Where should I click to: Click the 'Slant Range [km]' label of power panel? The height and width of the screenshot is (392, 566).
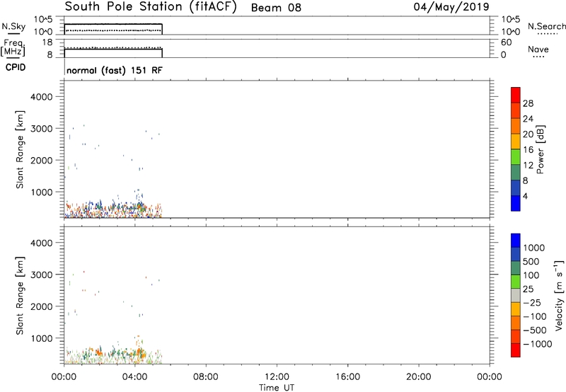click(20, 149)
